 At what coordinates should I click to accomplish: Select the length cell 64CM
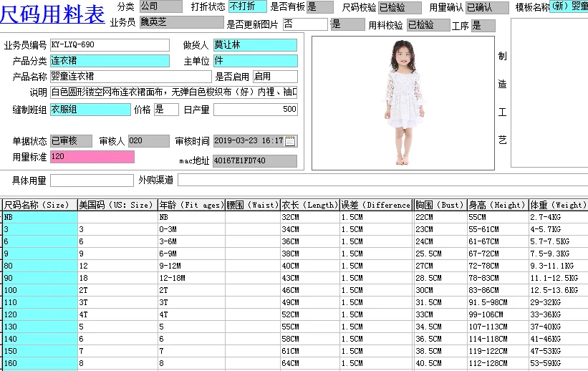310,364
